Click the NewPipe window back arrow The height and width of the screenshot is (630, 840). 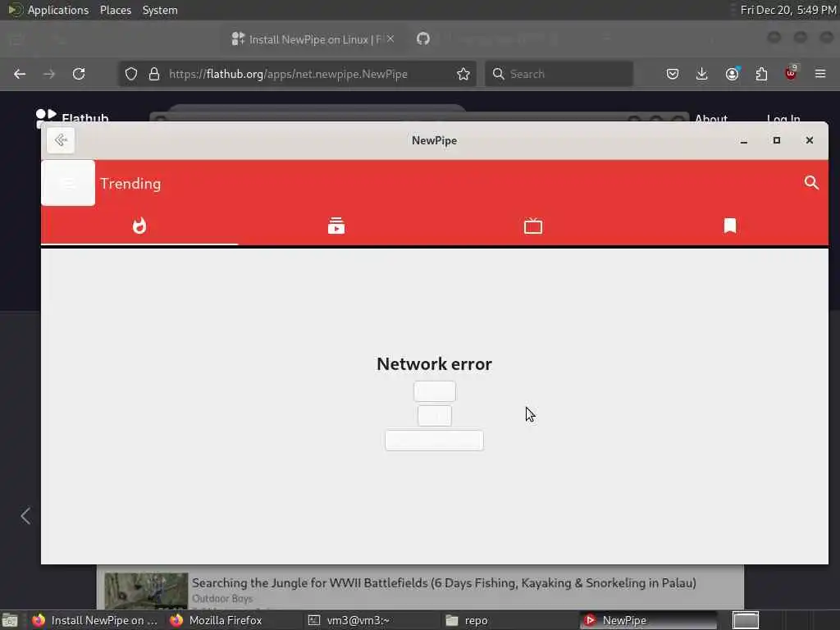point(61,140)
